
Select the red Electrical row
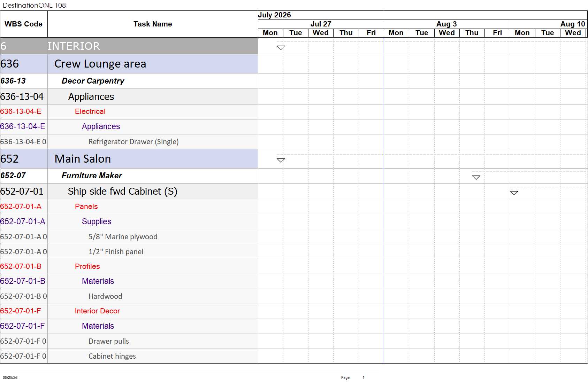[x=129, y=111]
